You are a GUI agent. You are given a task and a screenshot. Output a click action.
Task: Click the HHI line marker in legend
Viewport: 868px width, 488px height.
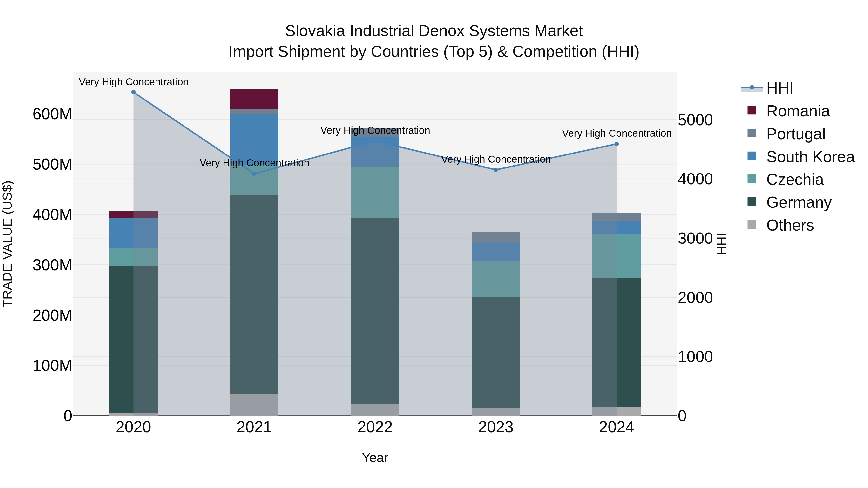pyautogui.click(x=752, y=87)
